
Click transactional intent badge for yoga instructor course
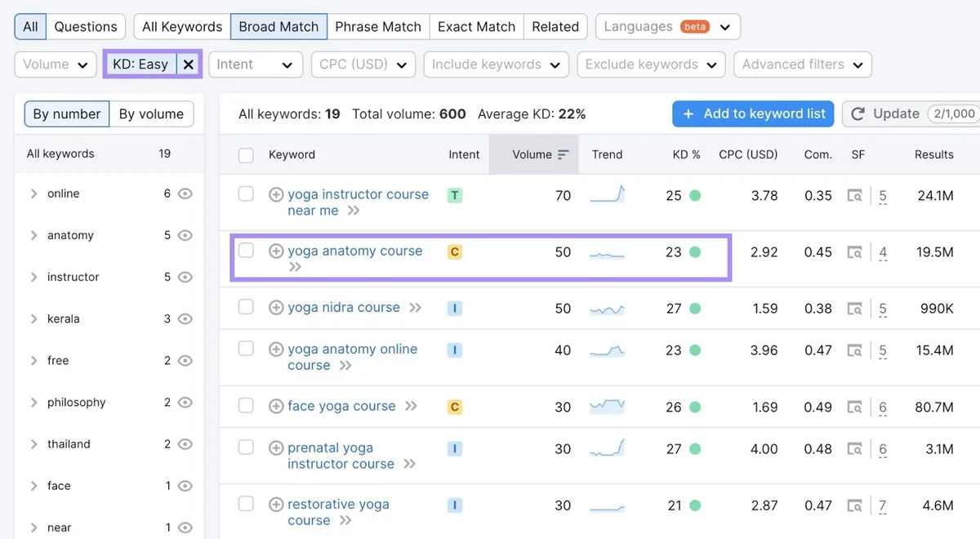tap(455, 195)
